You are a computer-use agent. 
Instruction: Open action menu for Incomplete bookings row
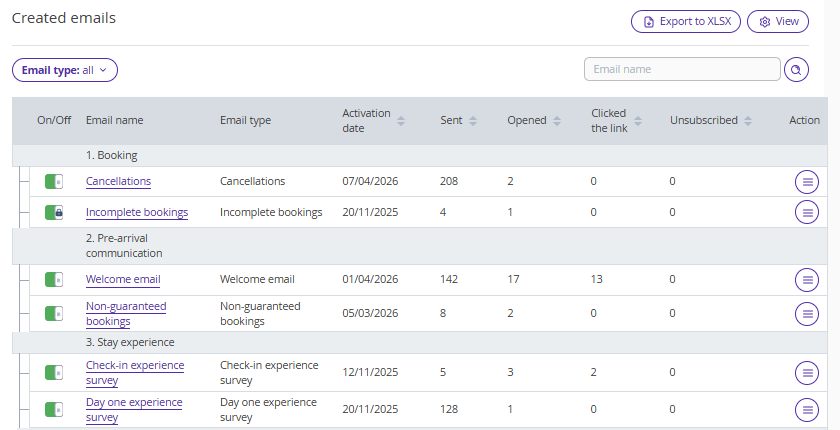pos(806,212)
